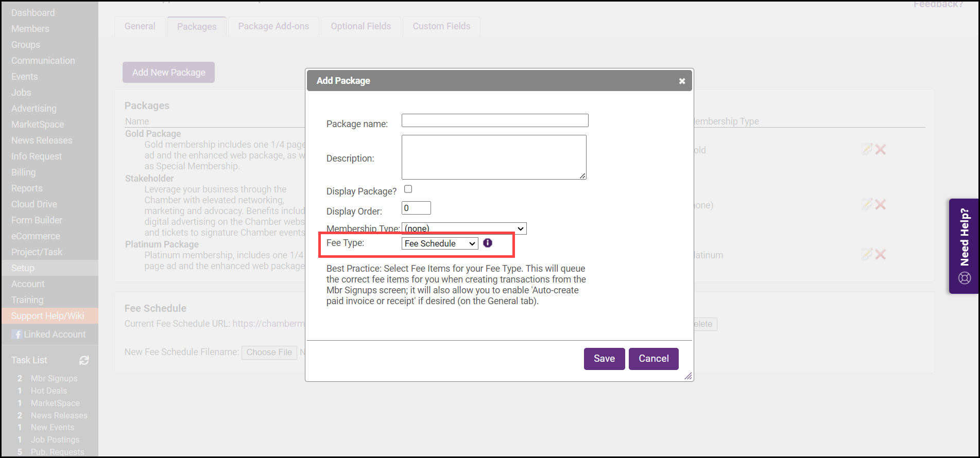Save the new package
The image size is (980, 458).
[604, 359]
